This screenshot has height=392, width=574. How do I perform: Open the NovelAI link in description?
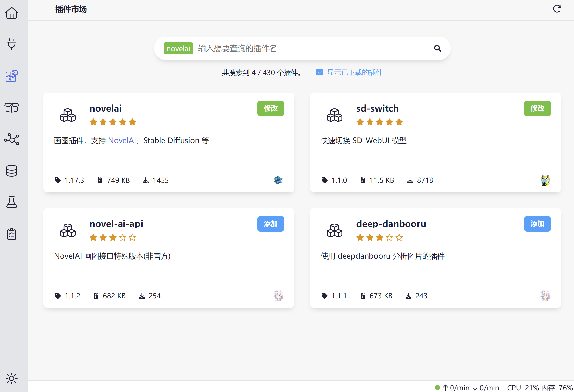pos(122,140)
